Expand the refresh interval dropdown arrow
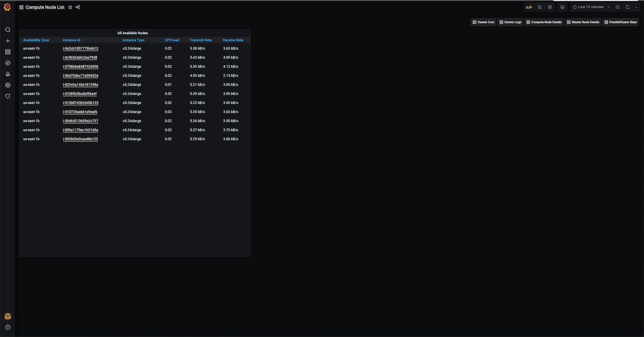 [636, 7]
